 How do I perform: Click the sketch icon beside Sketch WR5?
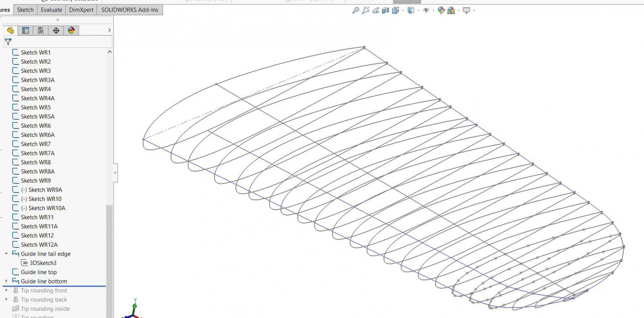click(x=16, y=107)
